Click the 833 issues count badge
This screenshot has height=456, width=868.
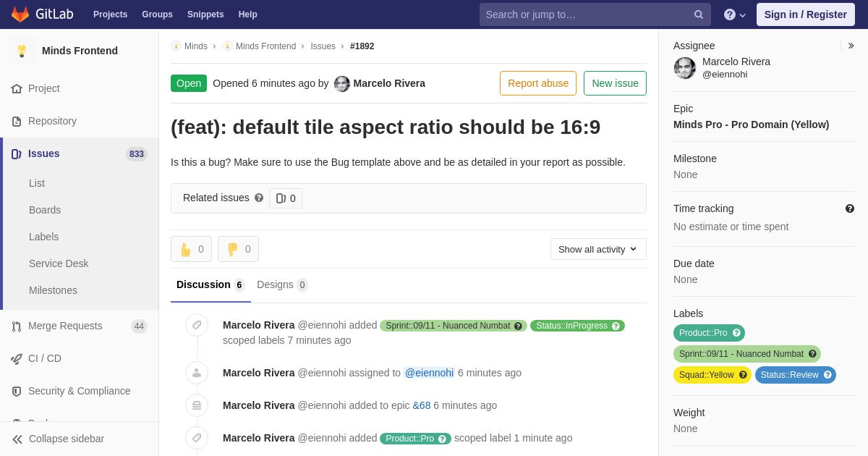[x=136, y=154]
